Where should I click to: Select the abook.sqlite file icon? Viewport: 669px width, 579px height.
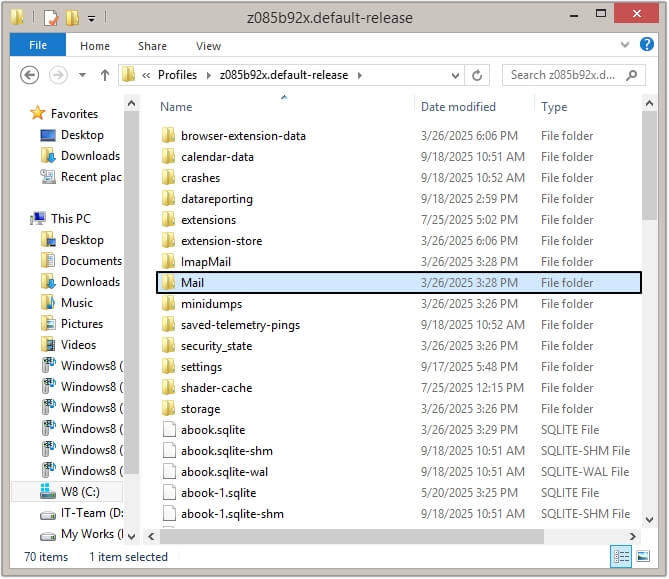(x=168, y=430)
